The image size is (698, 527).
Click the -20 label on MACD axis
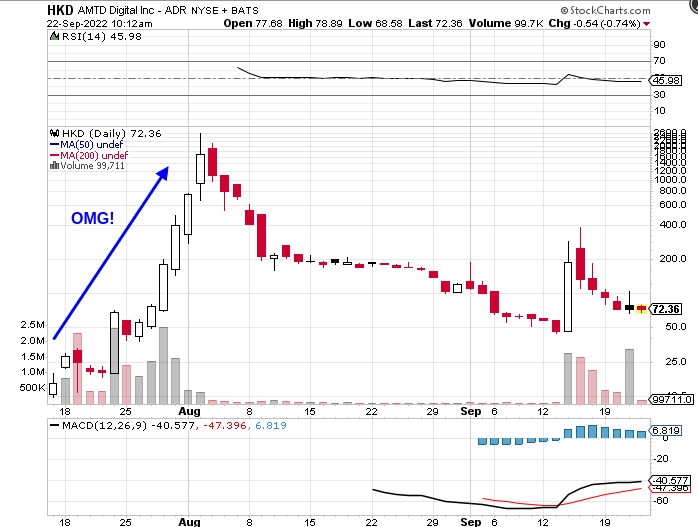pyautogui.click(x=662, y=458)
